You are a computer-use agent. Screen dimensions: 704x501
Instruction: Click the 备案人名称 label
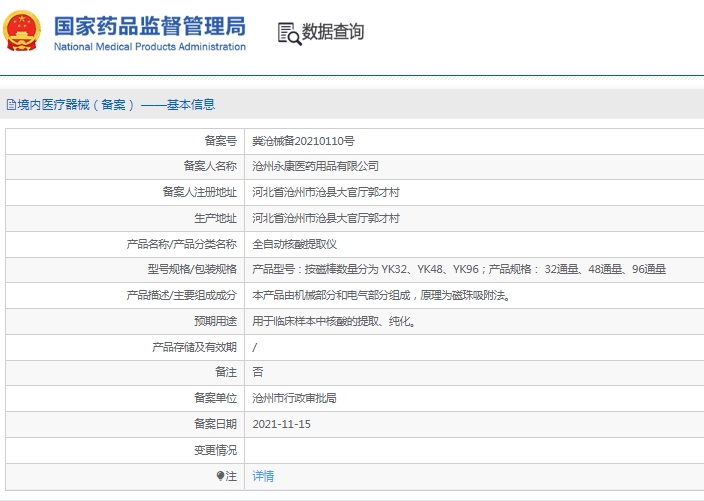tap(210, 167)
